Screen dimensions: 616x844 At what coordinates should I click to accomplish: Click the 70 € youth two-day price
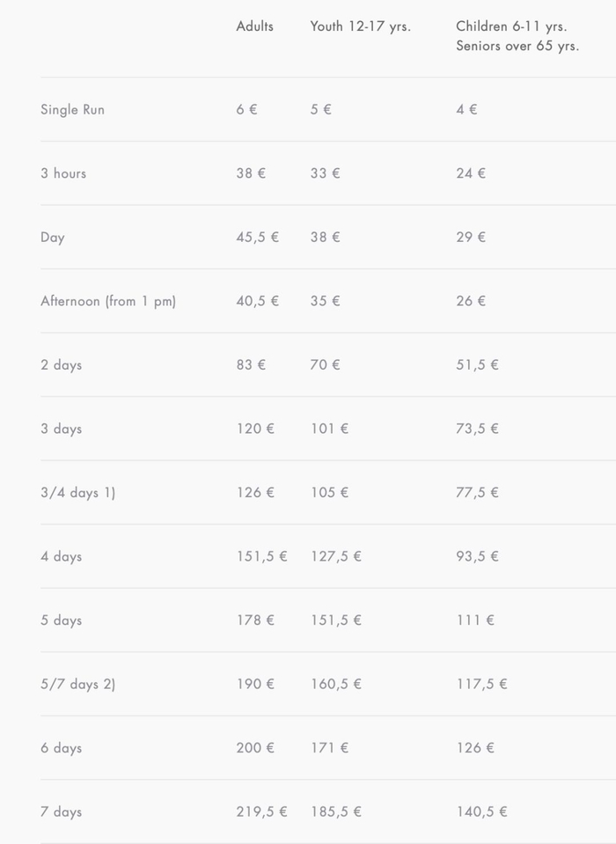[x=325, y=365]
